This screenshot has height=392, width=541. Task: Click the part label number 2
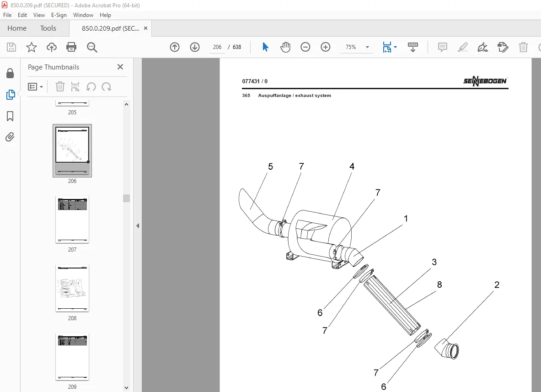coord(497,285)
